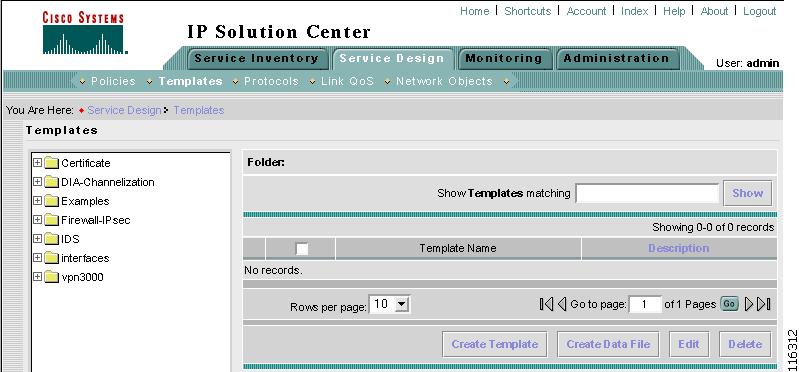
Task: Focus the Go to page number field
Action: pyautogui.click(x=645, y=305)
